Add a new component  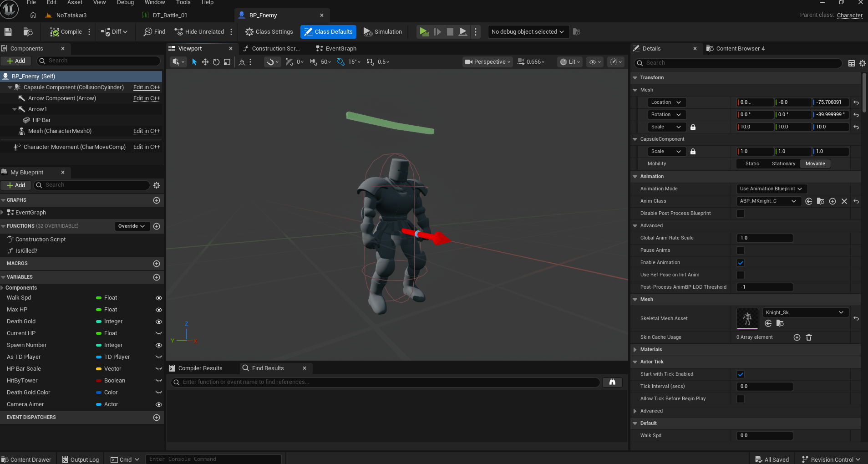pos(16,61)
